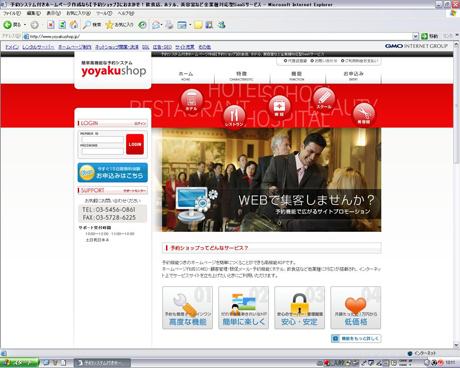Click the blue お申込みはこちら signup banner

[113, 173]
